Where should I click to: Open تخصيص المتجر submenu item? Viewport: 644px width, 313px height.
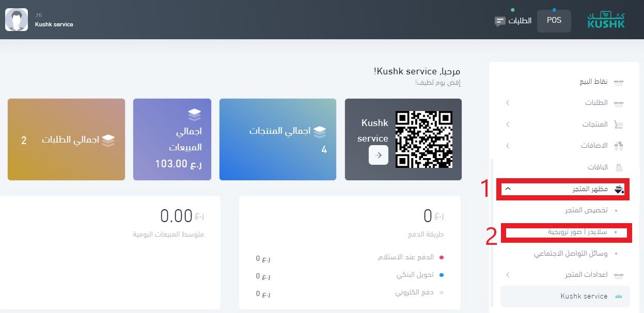tap(587, 211)
